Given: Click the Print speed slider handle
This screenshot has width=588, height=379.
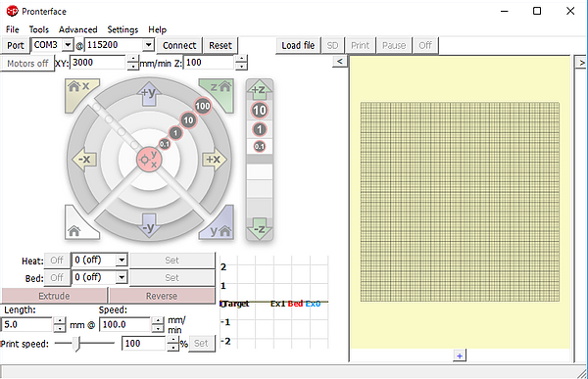Looking at the screenshot, I should point(76,344).
